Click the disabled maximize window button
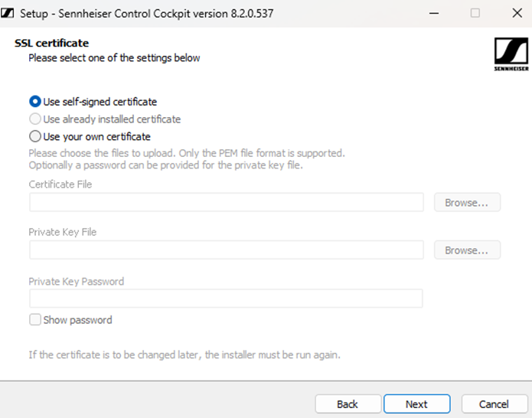This screenshot has width=532, height=418. (475, 13)
